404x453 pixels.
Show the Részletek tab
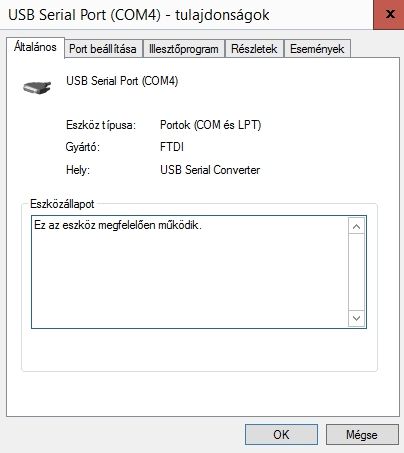[254, 49]
